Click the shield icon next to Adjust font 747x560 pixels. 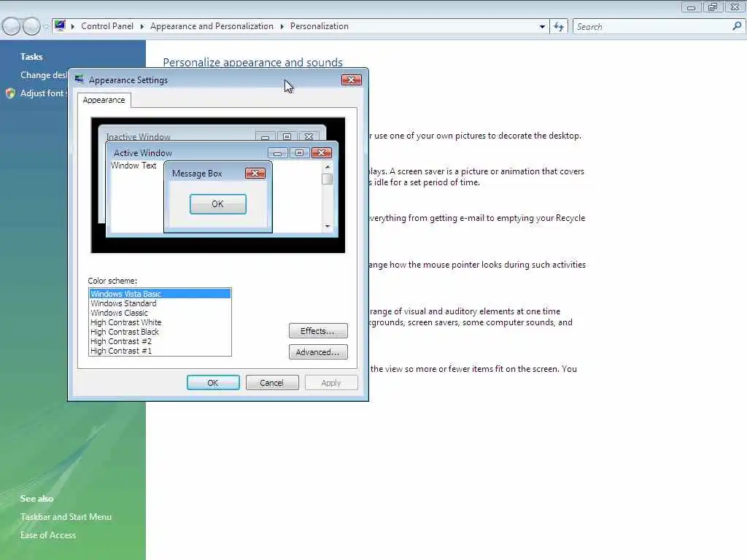[10, 93]
